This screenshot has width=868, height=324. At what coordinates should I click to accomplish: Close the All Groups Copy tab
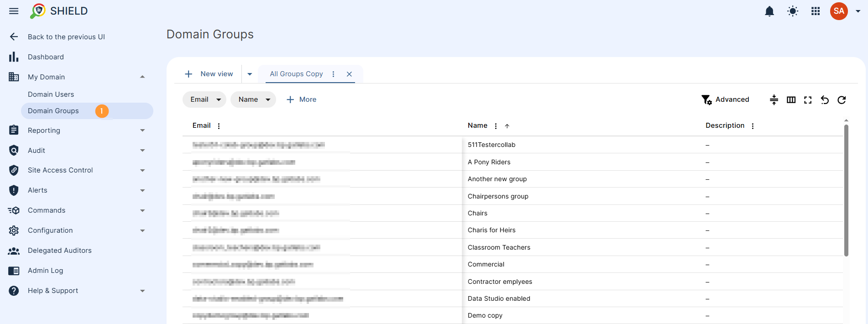coord(349,74)
